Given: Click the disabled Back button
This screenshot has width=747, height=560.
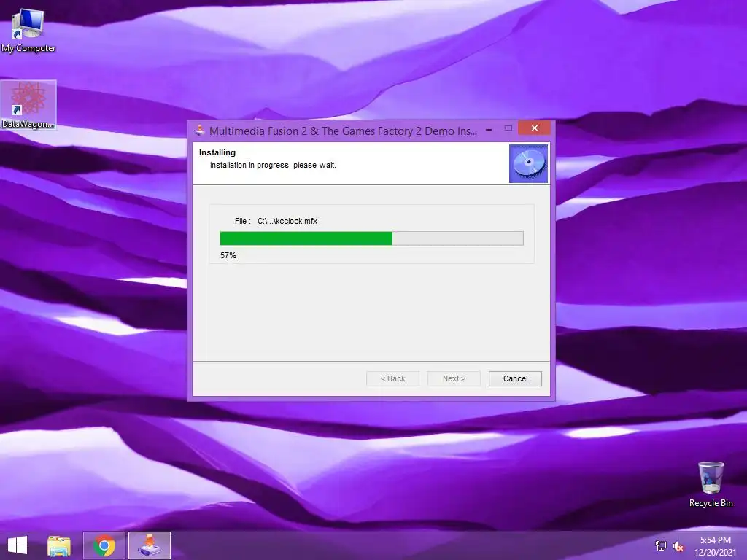Looking at the screenshot, I should [392, 378].
